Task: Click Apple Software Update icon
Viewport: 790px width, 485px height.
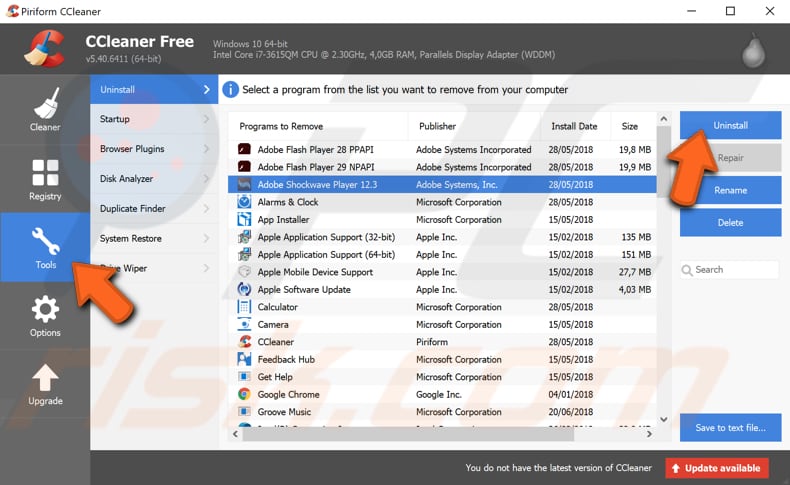Action: click(x=244, y=289)
